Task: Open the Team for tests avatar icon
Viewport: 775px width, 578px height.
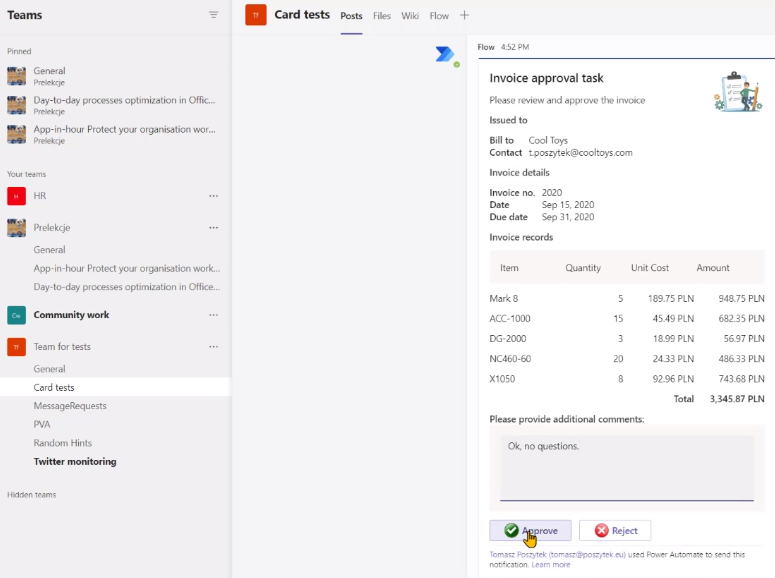Action: click(16, 347)
